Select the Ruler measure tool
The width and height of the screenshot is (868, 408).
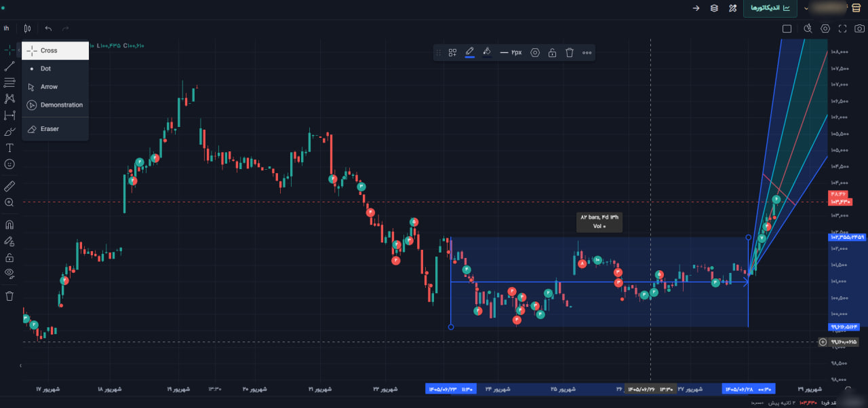9,186
